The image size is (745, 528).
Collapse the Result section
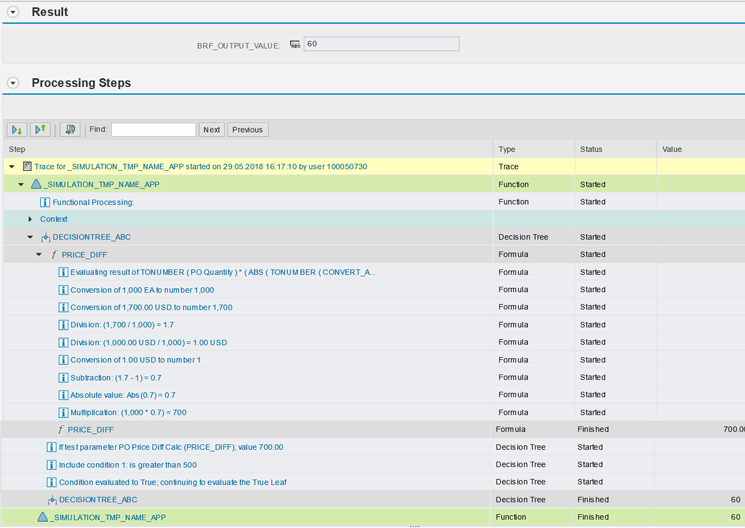click(13, 12)
